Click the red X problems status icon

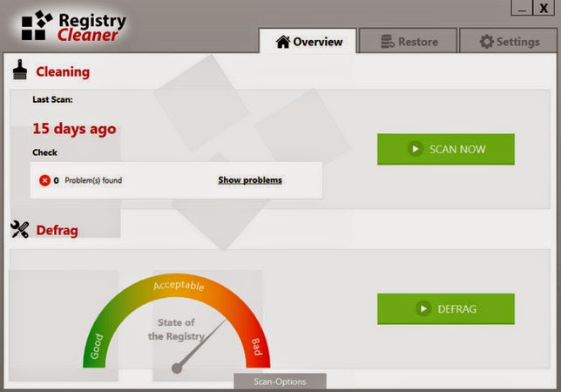(x=44, y=180)
